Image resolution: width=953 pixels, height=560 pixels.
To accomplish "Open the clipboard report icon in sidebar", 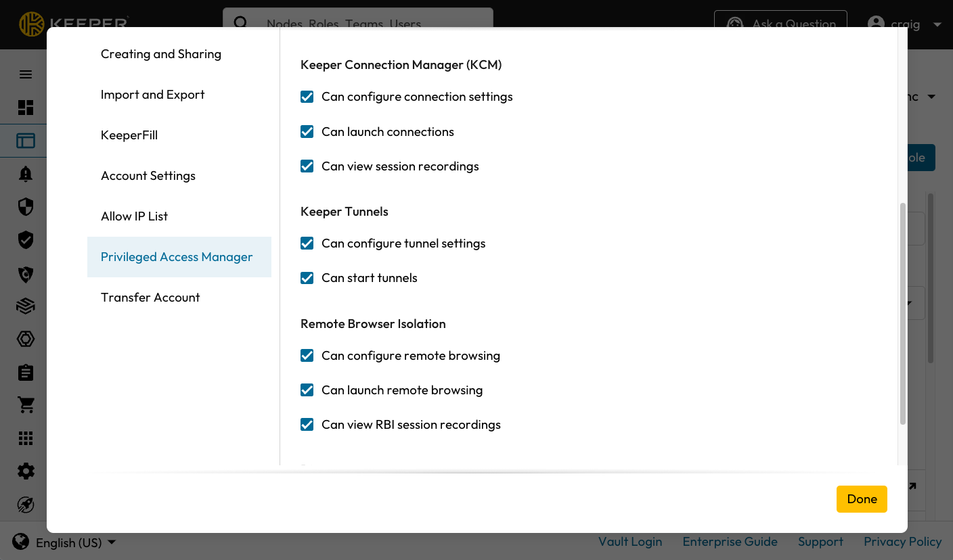I will click(x=26, y=373).
